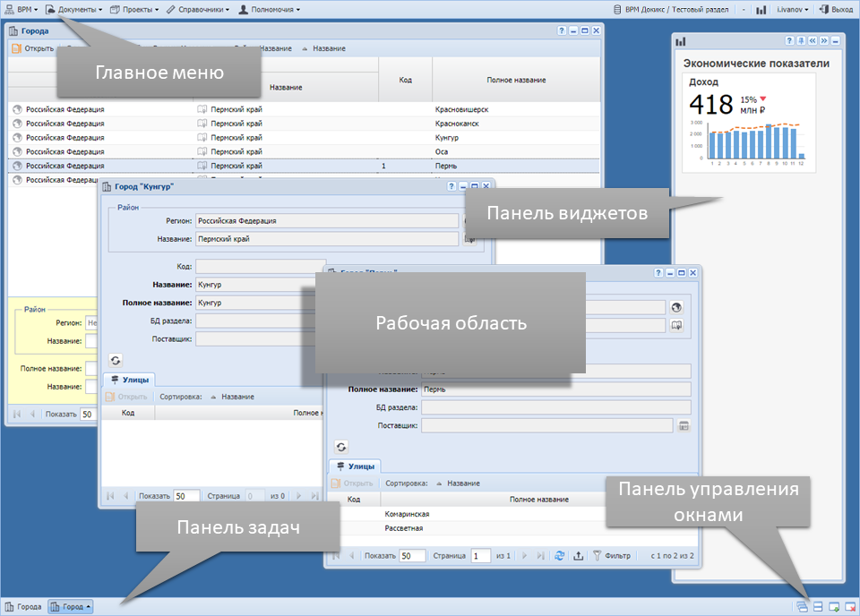Export the Пермь streets list

[x=578, y=556]
